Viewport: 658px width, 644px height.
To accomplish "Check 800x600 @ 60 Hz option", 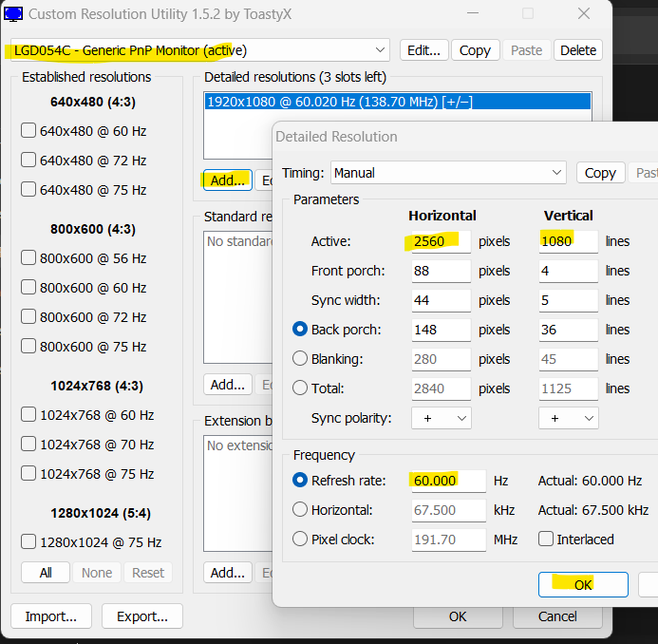I will [28, 287].
